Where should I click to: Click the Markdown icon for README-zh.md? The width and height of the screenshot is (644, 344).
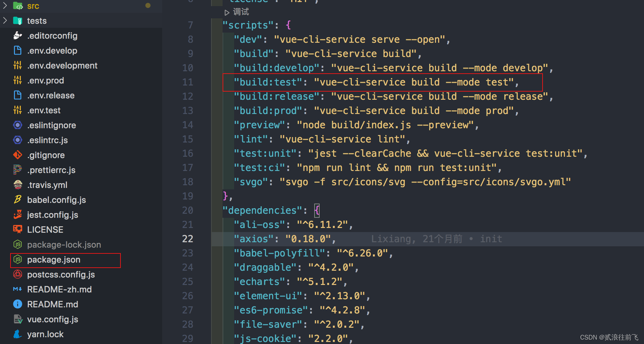pos(17,289)
